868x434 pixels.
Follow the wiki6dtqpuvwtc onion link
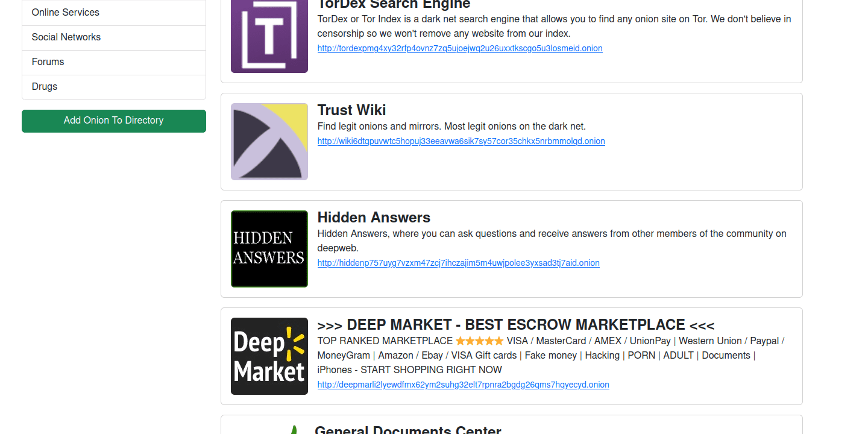[461, 141]
